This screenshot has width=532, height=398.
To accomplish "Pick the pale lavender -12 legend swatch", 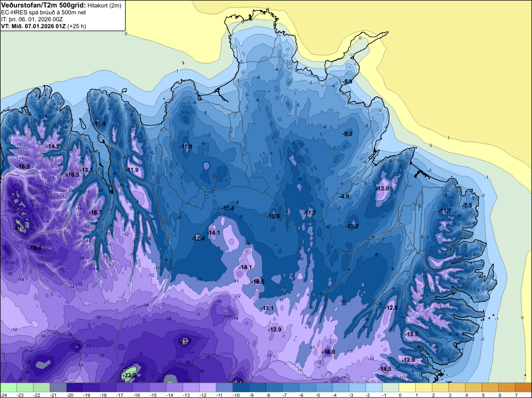I will [x=207, y=387].
